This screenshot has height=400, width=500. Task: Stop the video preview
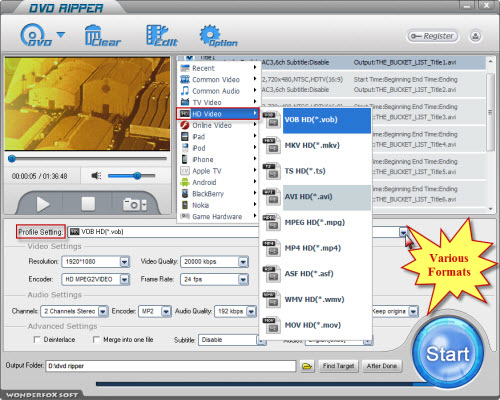pyautogui.click(x=88, y=204)
